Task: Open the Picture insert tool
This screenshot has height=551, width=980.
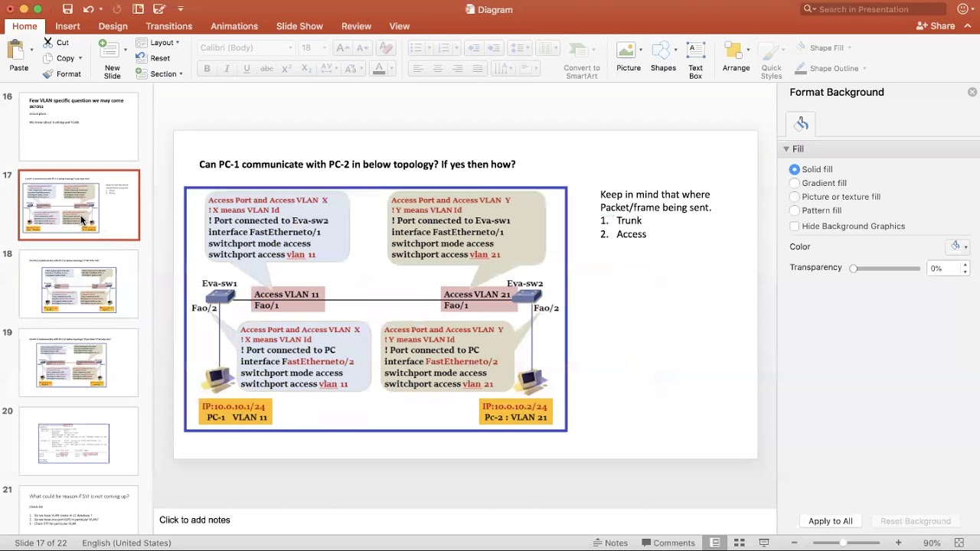Action: pos(629,57)
